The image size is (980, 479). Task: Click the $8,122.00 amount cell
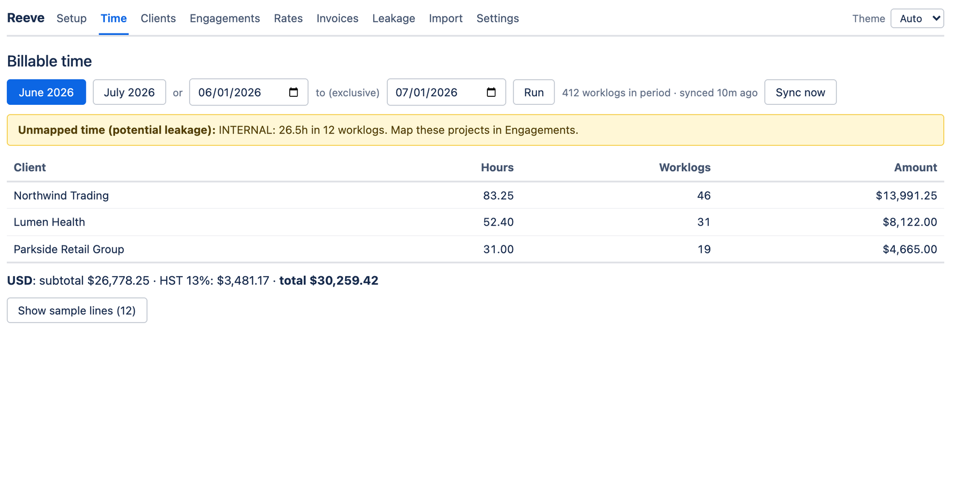(x=910, y=222)
